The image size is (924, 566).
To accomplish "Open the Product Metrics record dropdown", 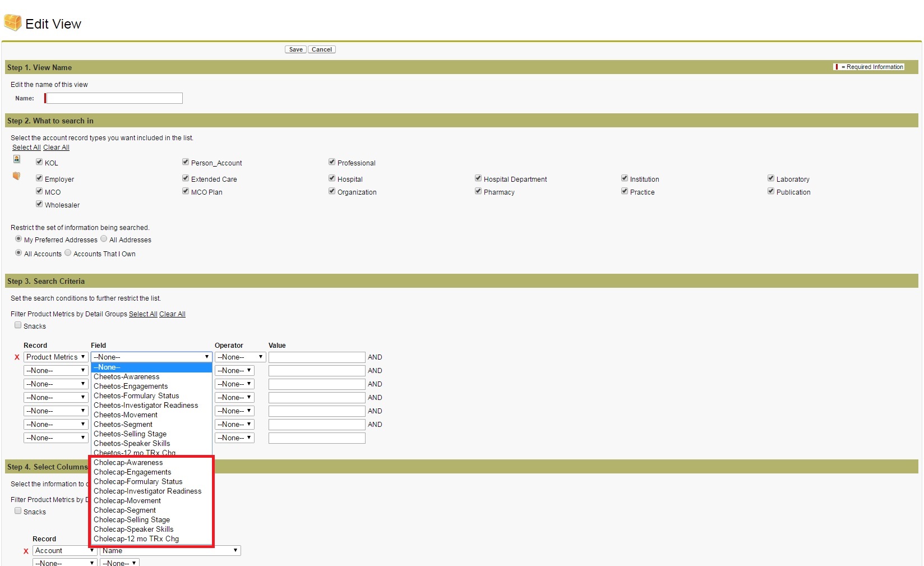I will point(56,357).
